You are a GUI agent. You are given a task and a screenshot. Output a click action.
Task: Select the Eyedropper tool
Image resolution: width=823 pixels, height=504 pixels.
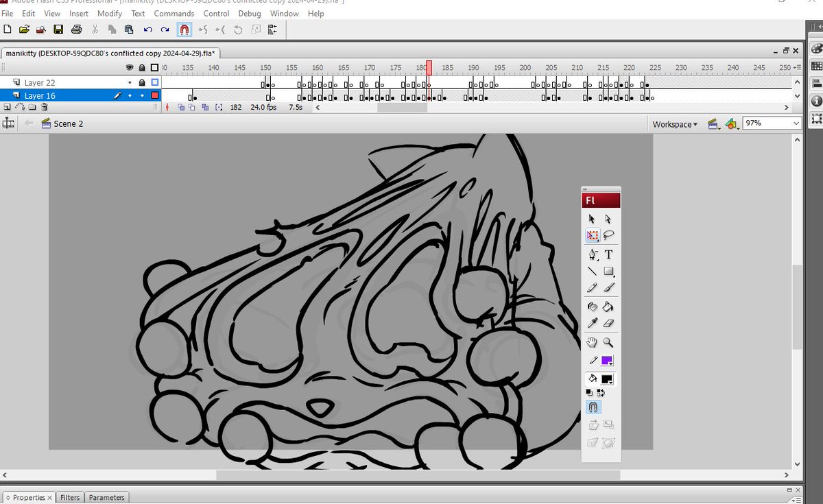pos(592,324)
